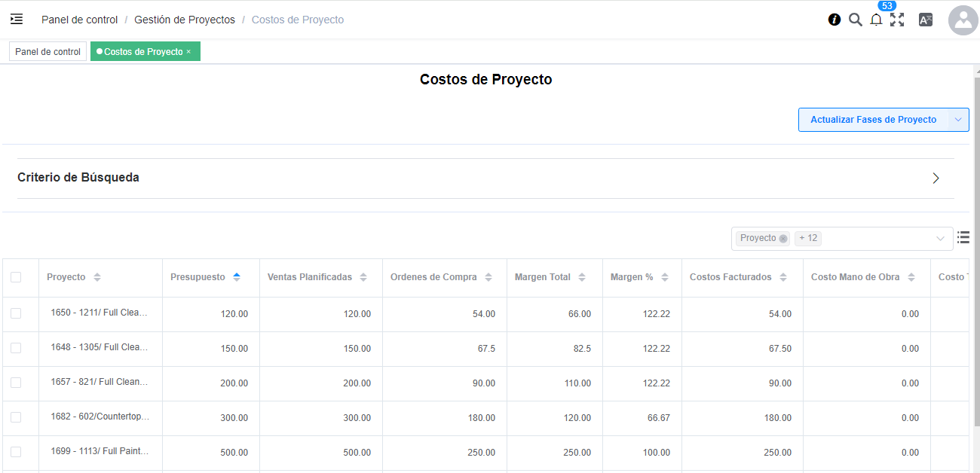The image size is (980, 473).
Task: Select the Costos de Proyecto tab
Action: pyautogui.click(x=142, y=51)
